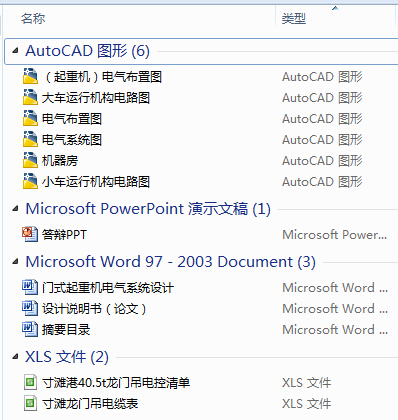Click the AutoCAD icon next to 电气布置图 file
This screenshot has width=398, height=420.
(30, 118)
